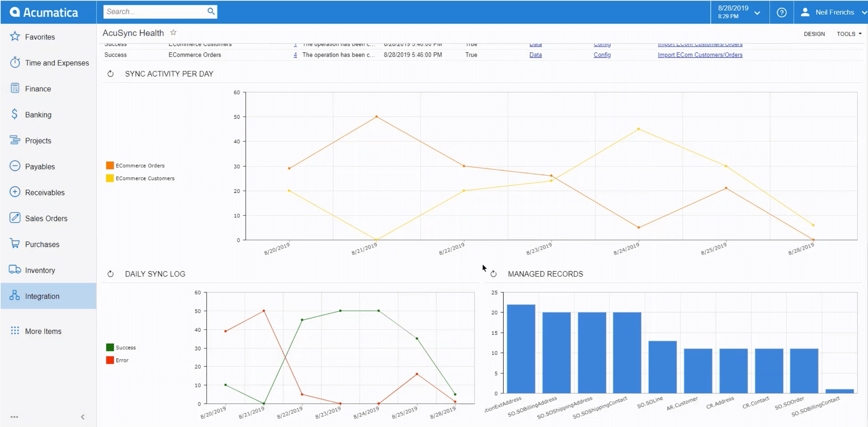Open the Neil Frerichs user menu arrow
Screen dimensions: 868x427
(864, 13)
